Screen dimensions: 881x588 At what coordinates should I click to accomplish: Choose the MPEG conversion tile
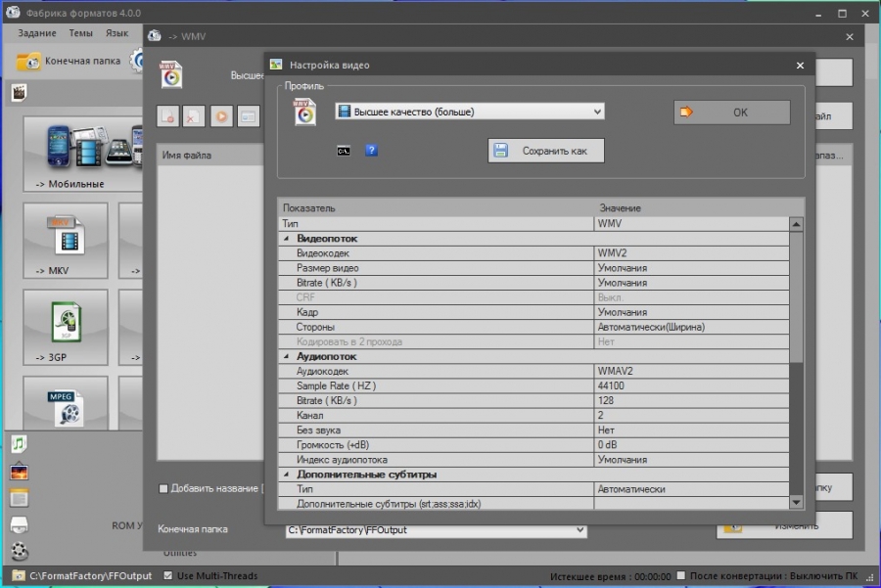66,403
